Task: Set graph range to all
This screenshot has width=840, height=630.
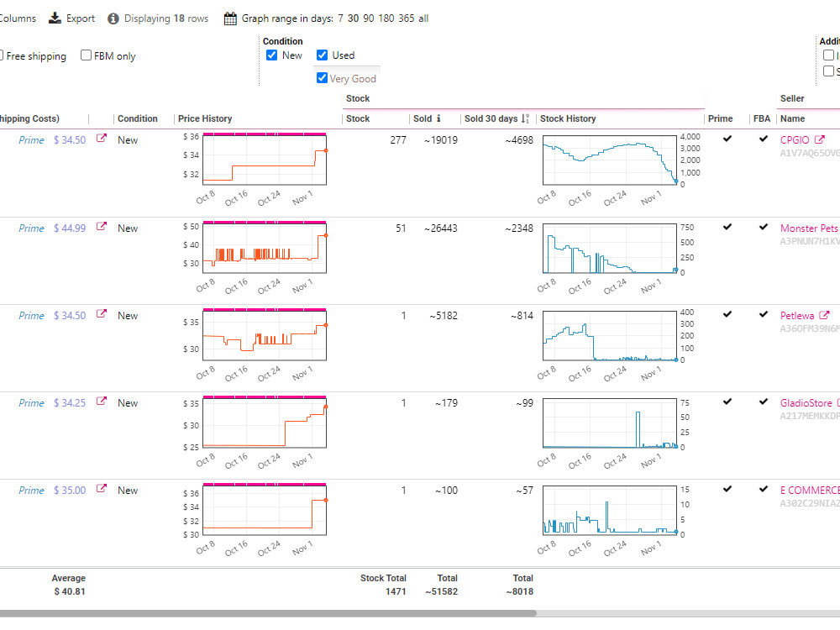Action: pos(423,18)
